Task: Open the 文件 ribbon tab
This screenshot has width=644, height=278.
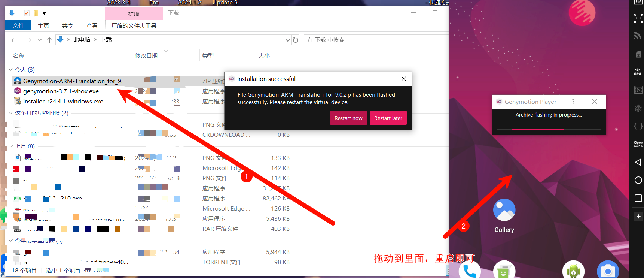Action: [x=18, y=25]
